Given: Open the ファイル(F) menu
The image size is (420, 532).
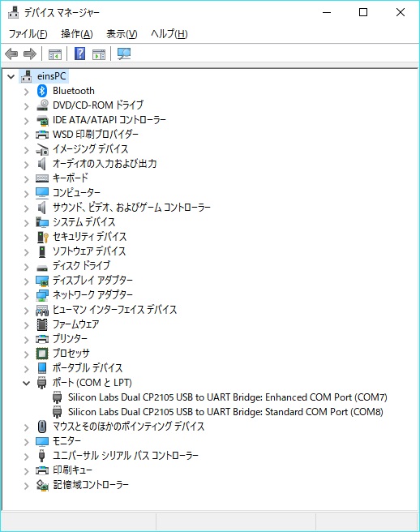Looking at the screenshot, I should [28, 34].
